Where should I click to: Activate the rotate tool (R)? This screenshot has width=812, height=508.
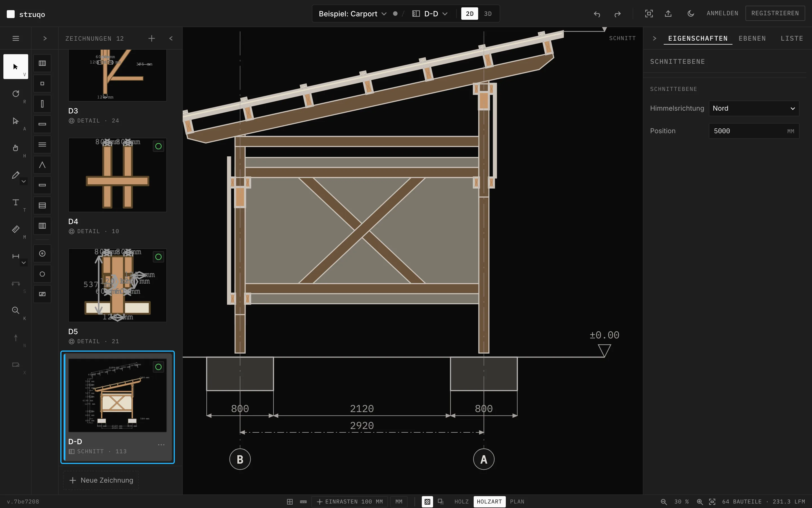(16, 94)
